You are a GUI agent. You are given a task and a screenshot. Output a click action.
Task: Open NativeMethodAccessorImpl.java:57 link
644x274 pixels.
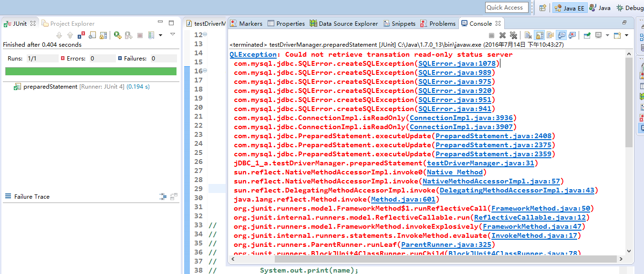[491, 181]
